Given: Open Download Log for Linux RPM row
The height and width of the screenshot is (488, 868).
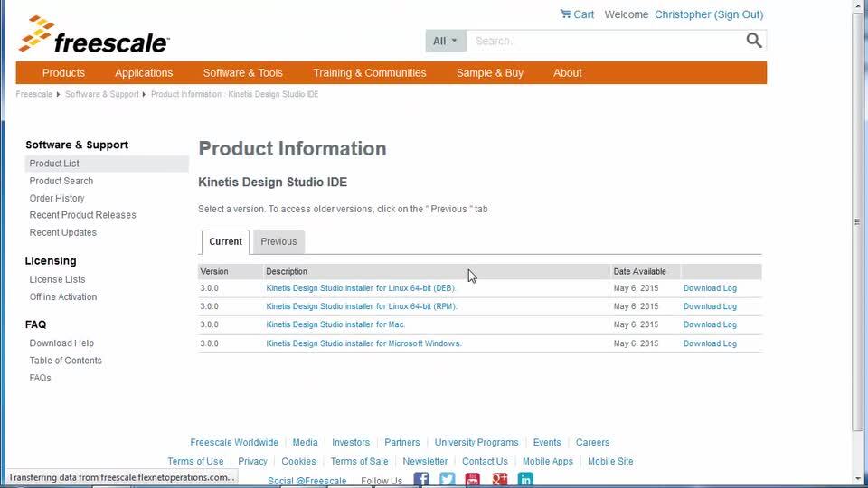Looking at the screenshot, I should 711,306.
